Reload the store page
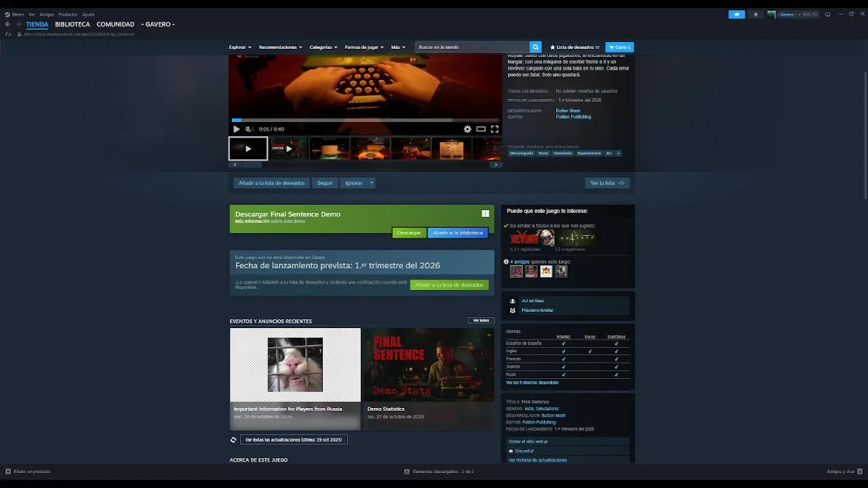Image resolution: width=868 pixels, height=488 pixels. 8,34
